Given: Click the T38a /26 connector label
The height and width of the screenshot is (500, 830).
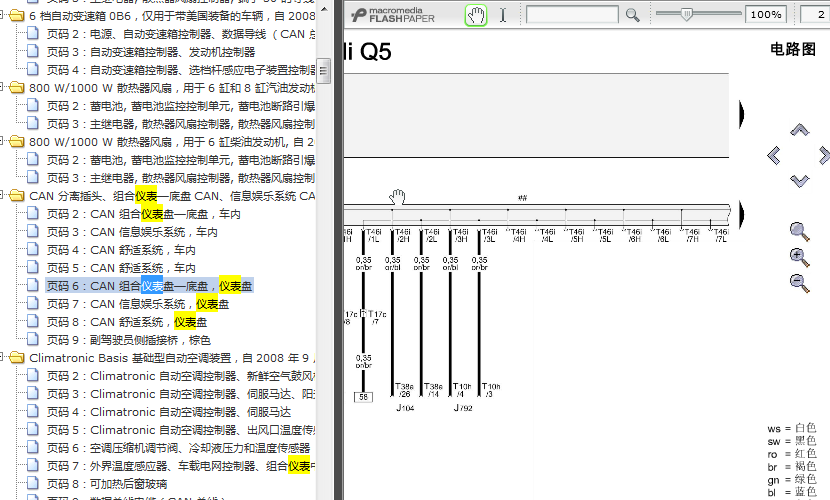Looking at the screenshot, I should click(x=404, y=390).
